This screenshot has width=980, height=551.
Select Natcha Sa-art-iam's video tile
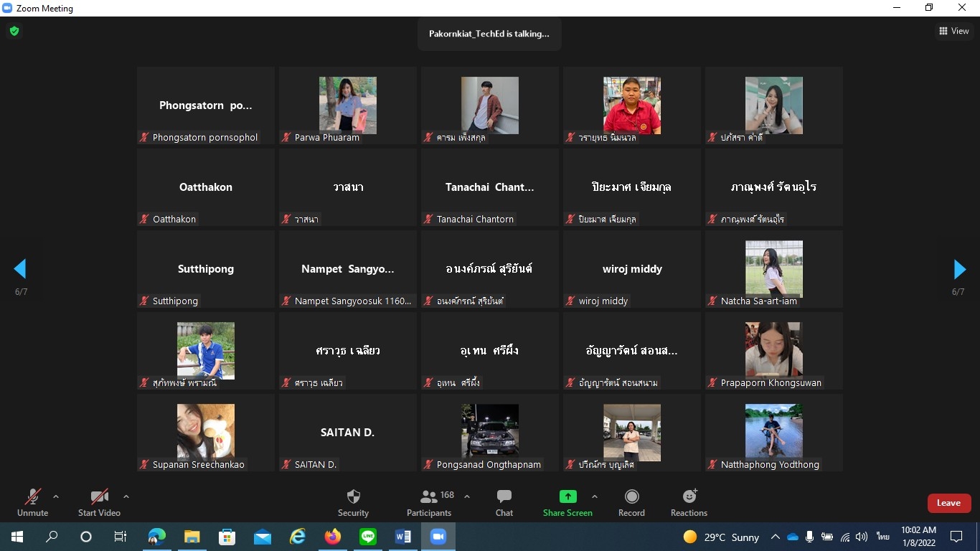click(773, 269)
